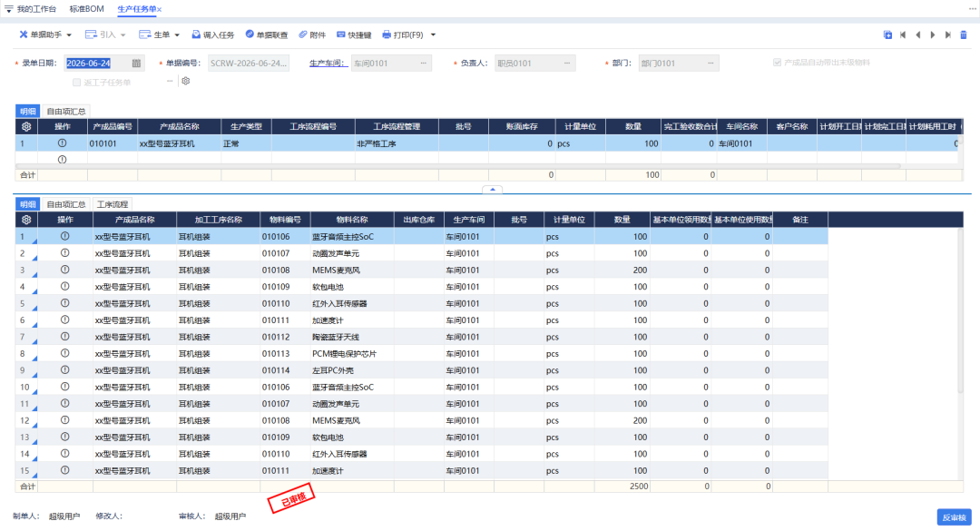This screenshot has width=980, height=531.
Task: Open the 生产车间 lookup ellipsis
Action: click(x=423, y=64)
